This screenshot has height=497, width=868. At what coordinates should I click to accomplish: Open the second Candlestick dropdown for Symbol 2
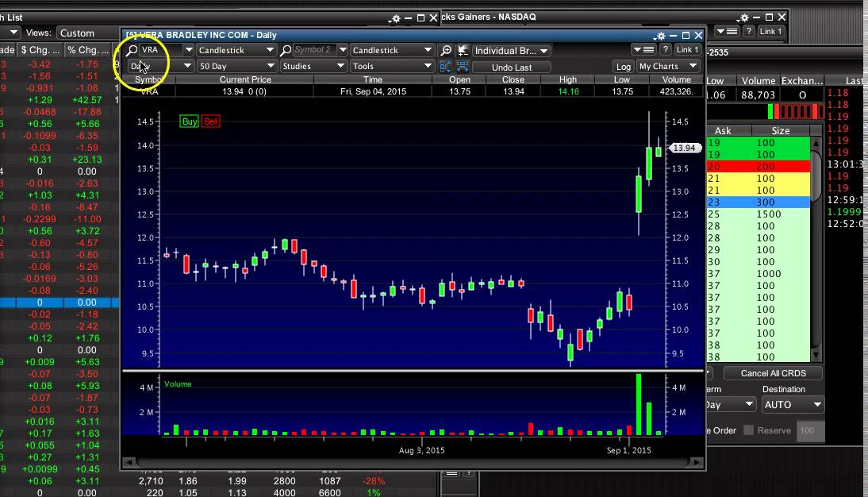tap(391, 51)
